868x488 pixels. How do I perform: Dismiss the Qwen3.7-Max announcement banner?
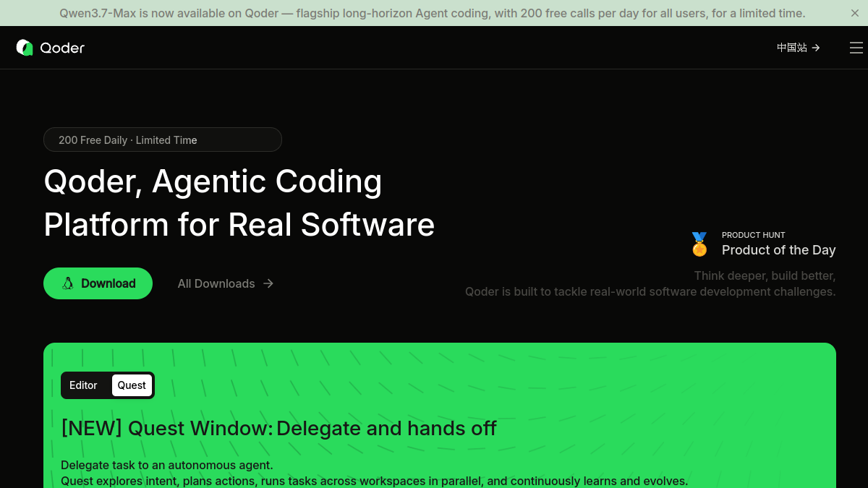[855, 13]
